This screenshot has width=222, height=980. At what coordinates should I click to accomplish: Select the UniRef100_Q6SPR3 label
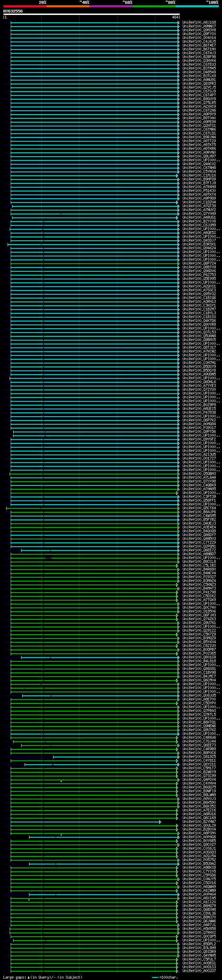coord(199,84)
